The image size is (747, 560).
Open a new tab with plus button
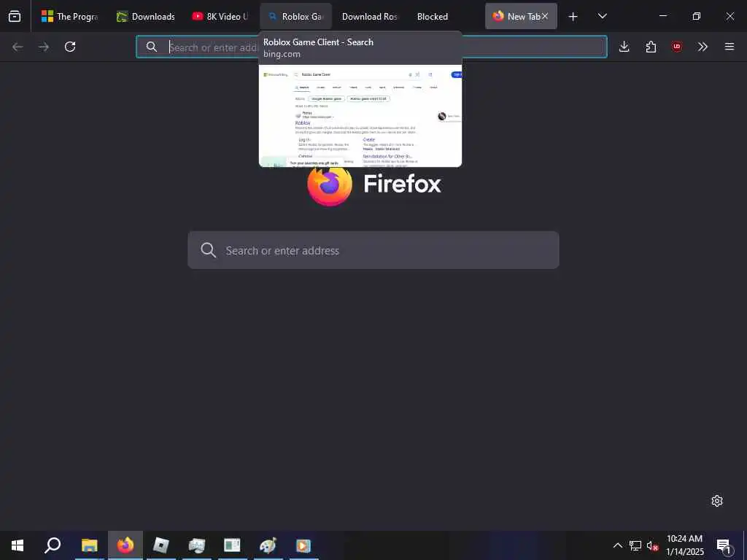(x=573, y=17)
